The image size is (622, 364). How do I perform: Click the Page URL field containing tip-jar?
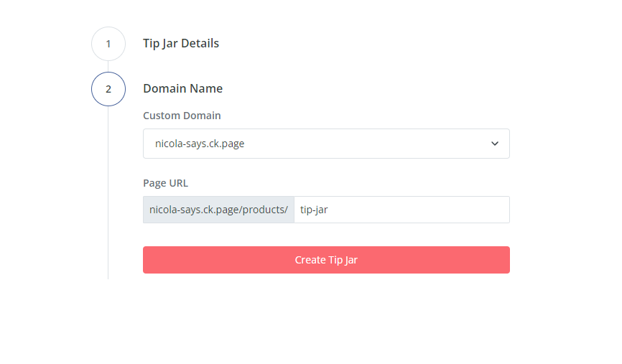[x=401, y=210]
